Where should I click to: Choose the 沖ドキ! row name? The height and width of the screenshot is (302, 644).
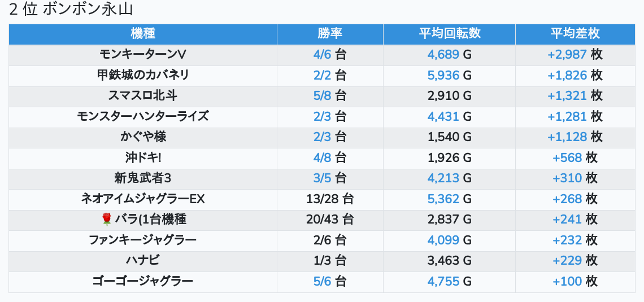pos(143,157)
